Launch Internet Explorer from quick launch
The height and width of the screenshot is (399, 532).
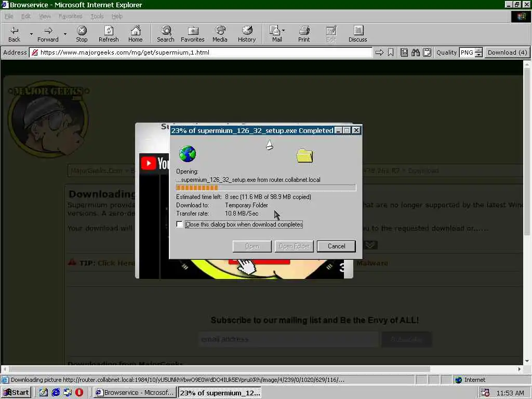pos(56,393)
